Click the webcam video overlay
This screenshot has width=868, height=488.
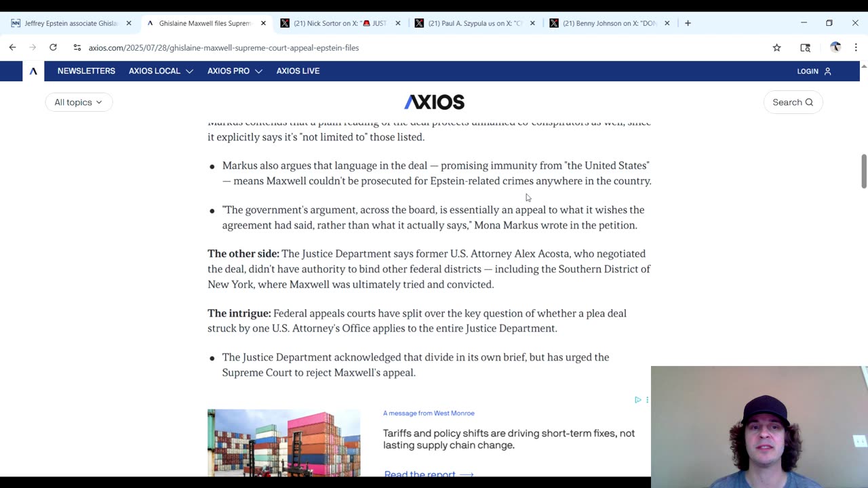pos(759,427)
